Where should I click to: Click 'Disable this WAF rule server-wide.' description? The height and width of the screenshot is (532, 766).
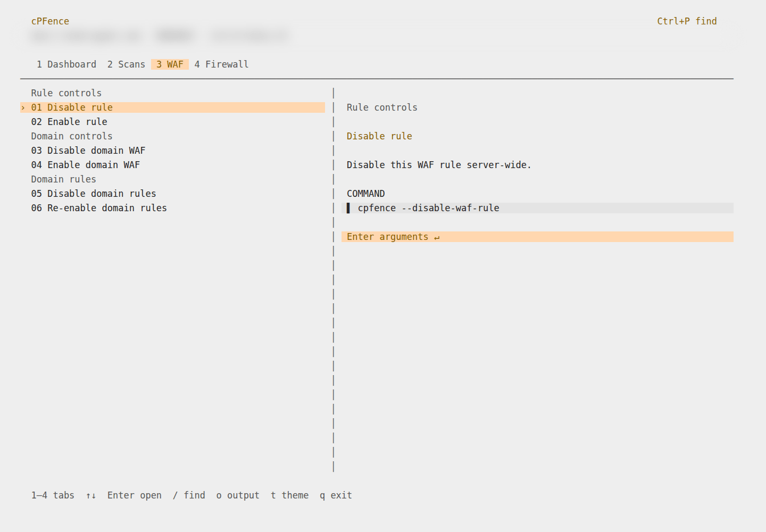[439, 165]
